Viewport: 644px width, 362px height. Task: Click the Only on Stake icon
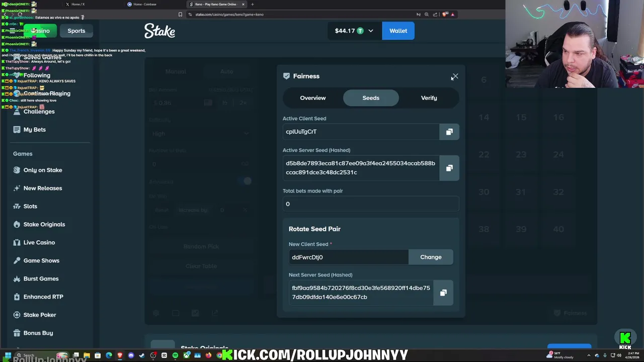click(17, 170)
